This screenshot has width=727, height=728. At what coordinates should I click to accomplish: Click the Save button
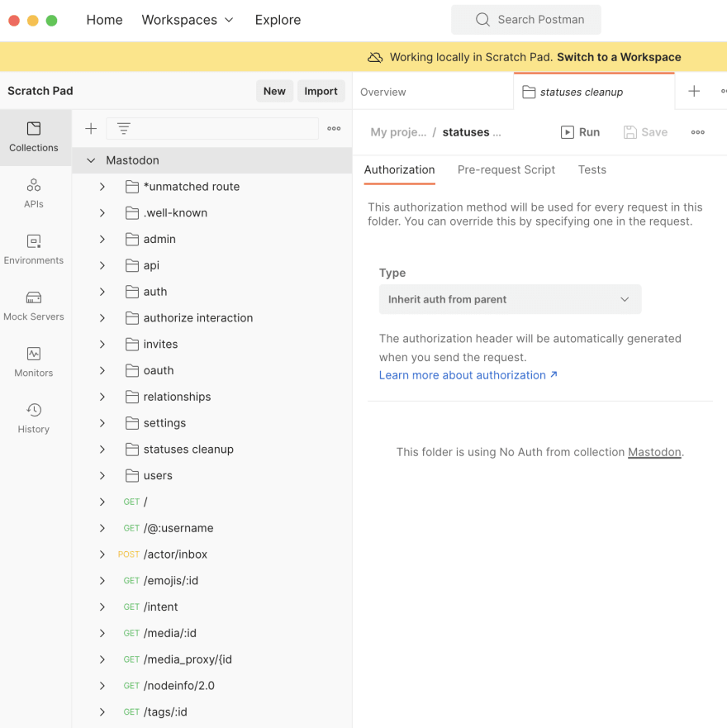(645, 132)
